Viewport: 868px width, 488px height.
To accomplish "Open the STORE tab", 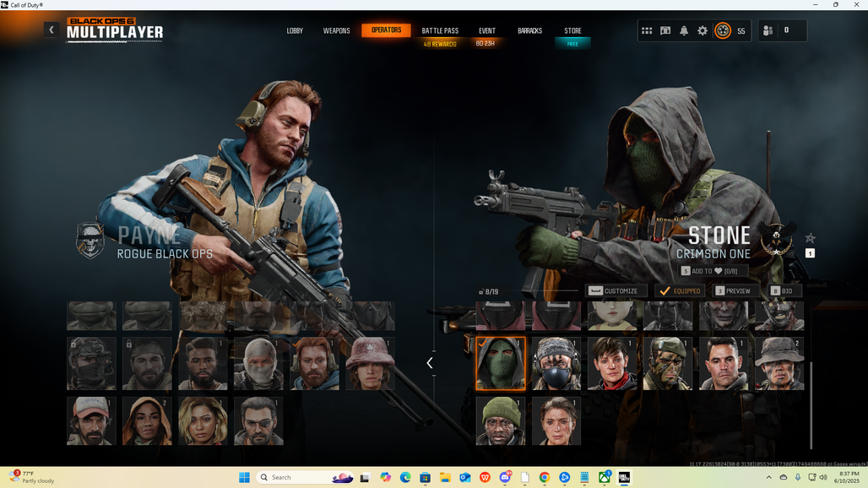I will [x=573, y=31].
